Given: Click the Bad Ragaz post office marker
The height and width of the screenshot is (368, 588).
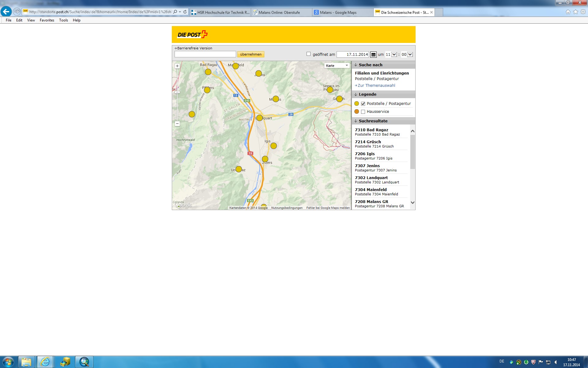Looking at the screenshot, I should pos(208,72).
